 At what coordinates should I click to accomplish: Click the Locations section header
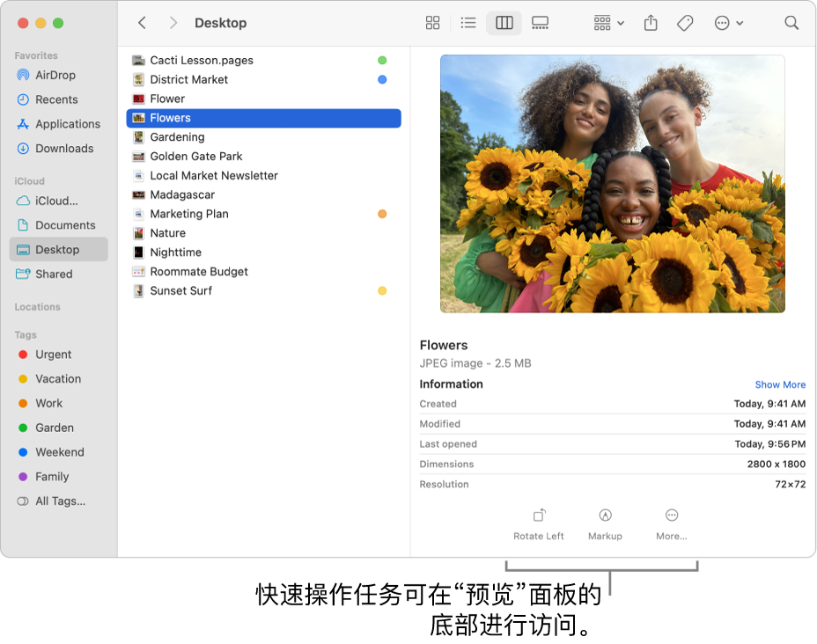(x=37, y=307)
